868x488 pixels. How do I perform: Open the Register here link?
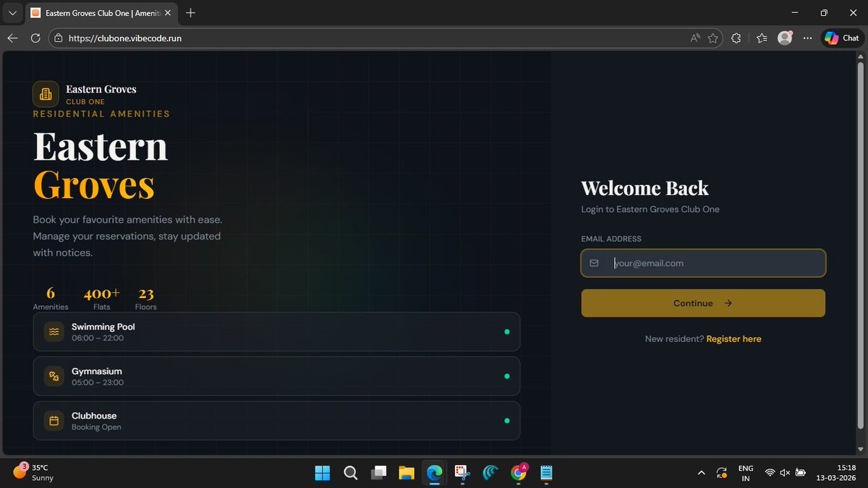tap(733, 339)
